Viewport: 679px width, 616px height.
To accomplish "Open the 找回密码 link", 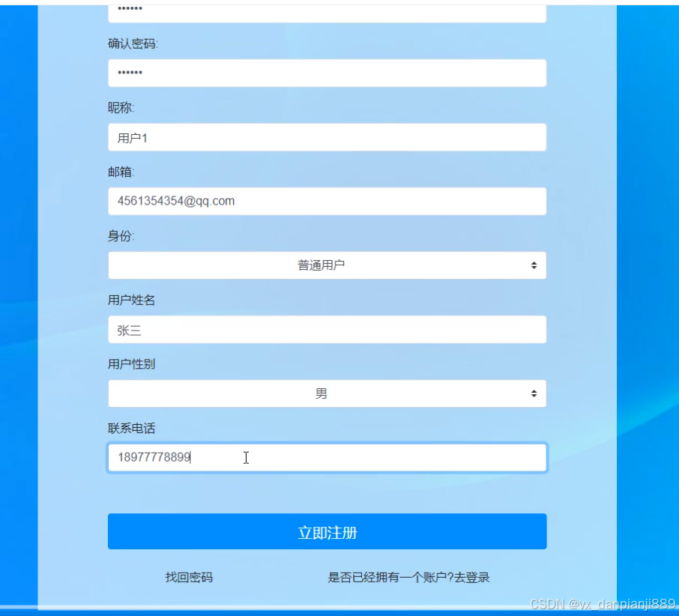I will coord(189,577).
